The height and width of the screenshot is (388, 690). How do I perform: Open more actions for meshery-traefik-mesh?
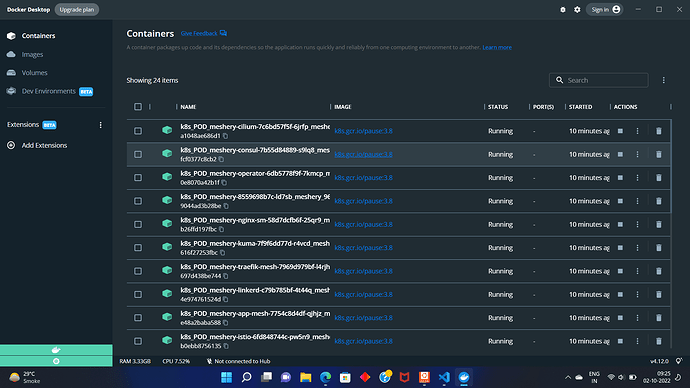point(637,271)
